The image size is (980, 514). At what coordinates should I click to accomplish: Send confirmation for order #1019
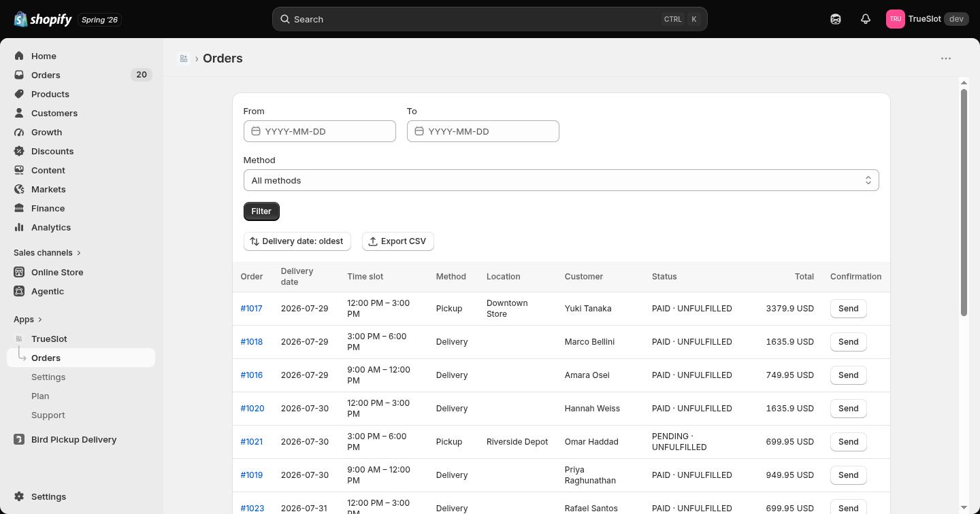848,475
